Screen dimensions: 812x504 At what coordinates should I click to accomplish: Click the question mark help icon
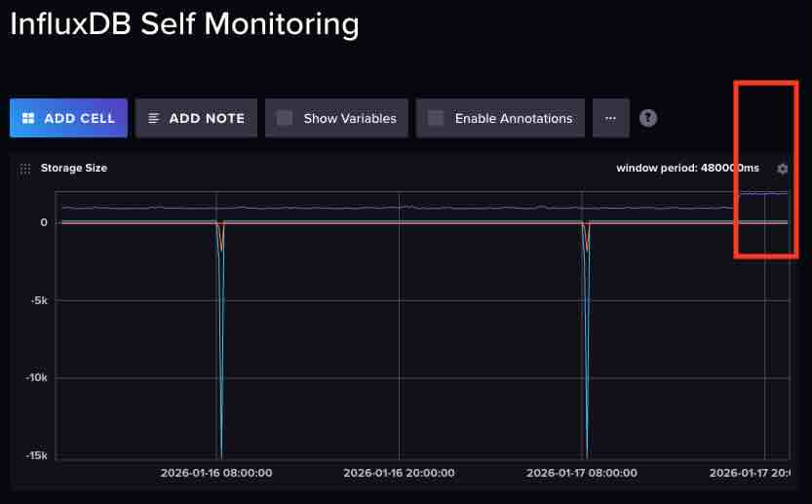pyautogui.click(x=648, y=118)
